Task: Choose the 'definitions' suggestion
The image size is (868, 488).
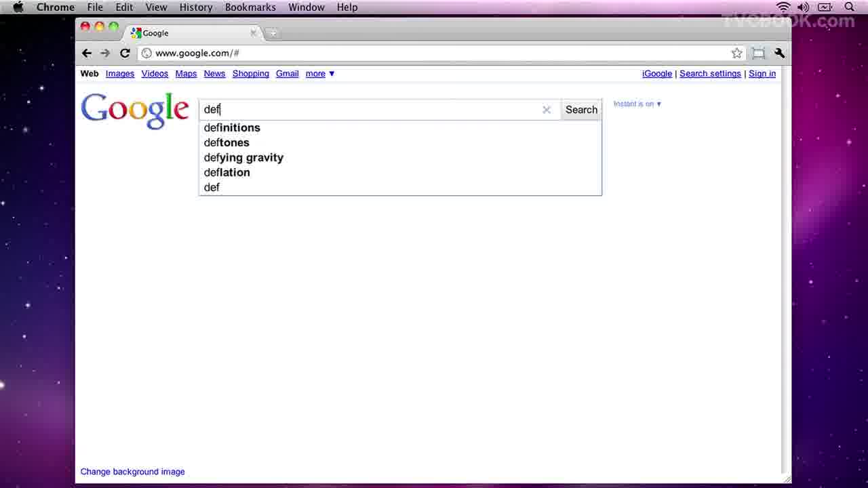Action: click(400, 127)
